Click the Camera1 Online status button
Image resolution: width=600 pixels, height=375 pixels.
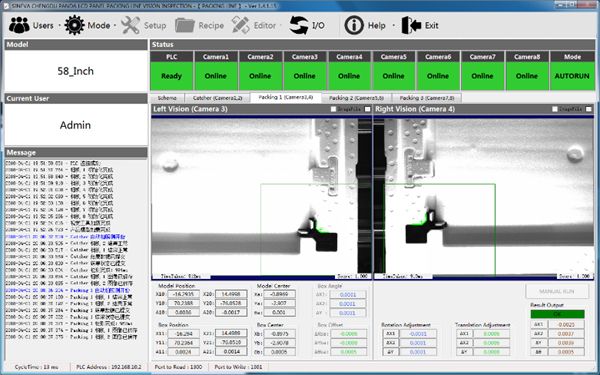(x=215, y=76)
